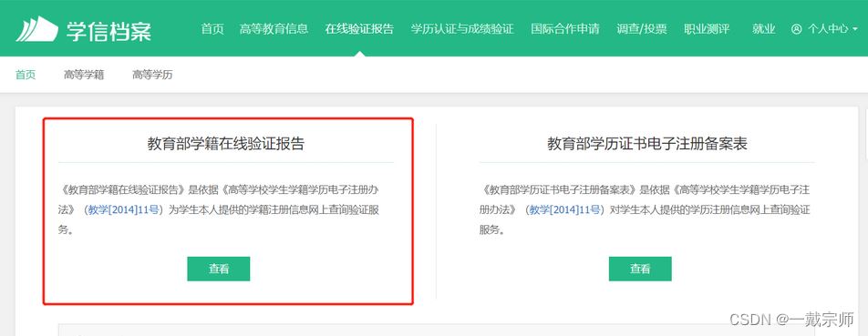
Task: Open the 首页 top navigation item
Action: click(212, 29)
